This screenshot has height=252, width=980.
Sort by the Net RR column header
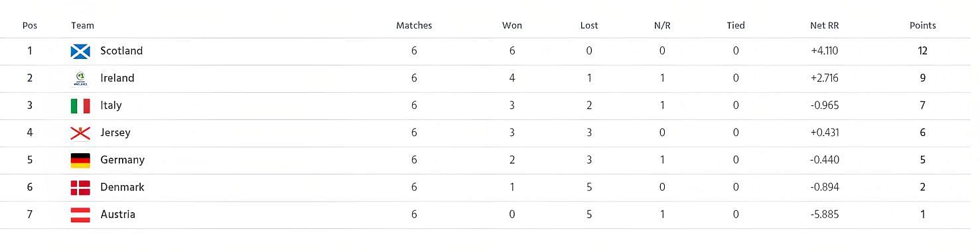825,25
